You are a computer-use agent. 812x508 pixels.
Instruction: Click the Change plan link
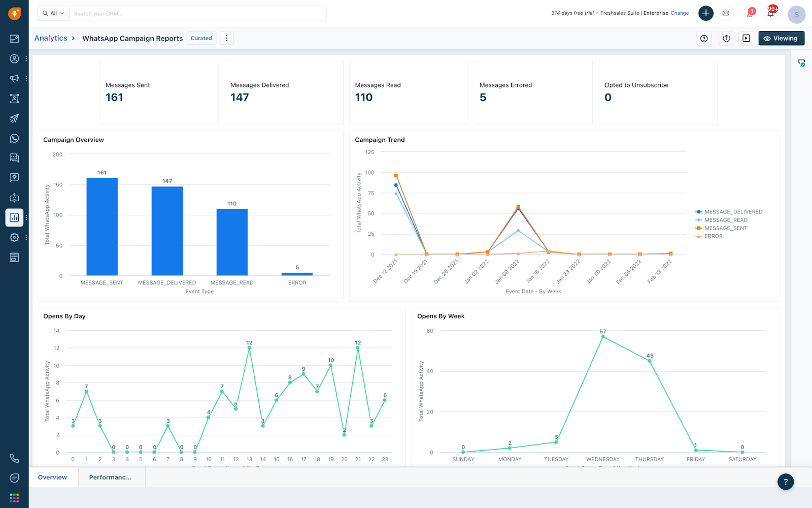point(680,13)
